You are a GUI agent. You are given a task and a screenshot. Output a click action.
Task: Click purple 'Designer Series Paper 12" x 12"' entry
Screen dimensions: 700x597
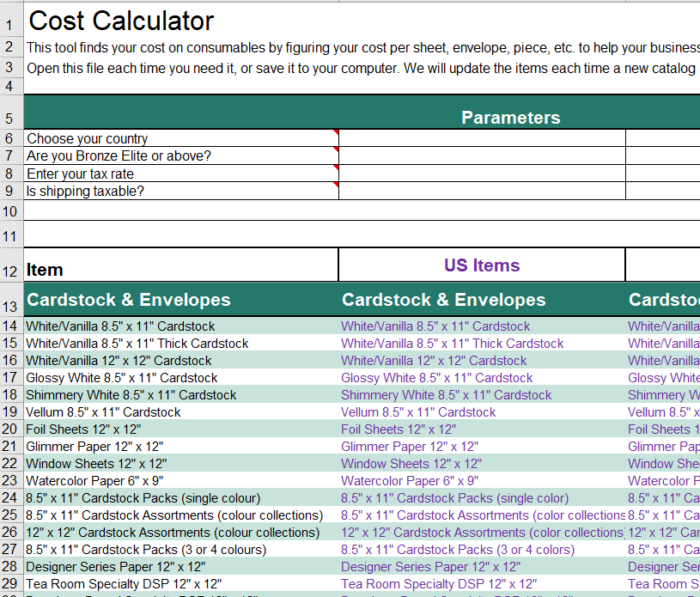pyautogui.click(x=430, y=567)
